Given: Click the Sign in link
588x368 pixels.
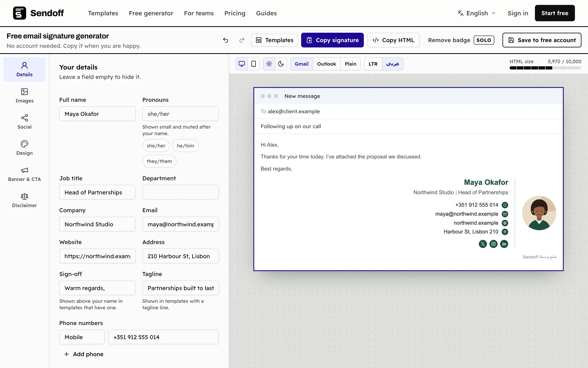Looking at the screenshot, I should 518,13.
